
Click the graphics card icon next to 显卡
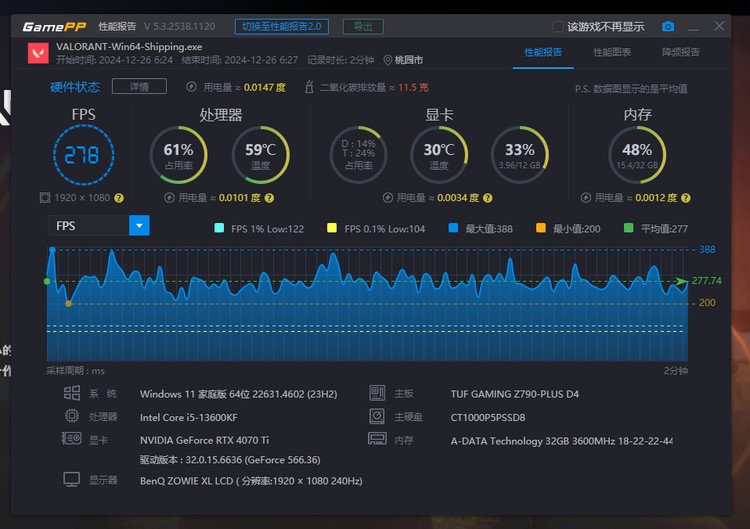[72, 438]
